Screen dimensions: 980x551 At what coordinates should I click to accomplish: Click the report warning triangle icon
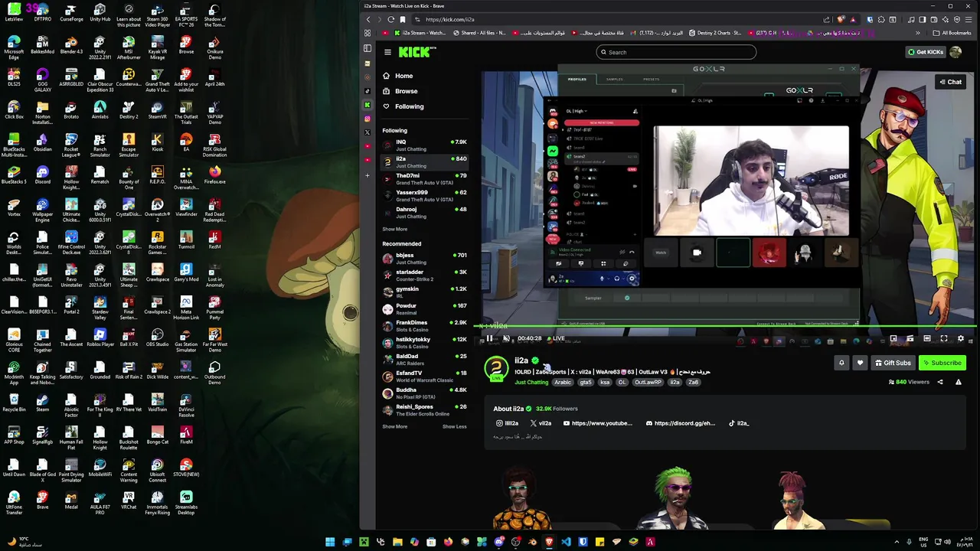[959, 382]
